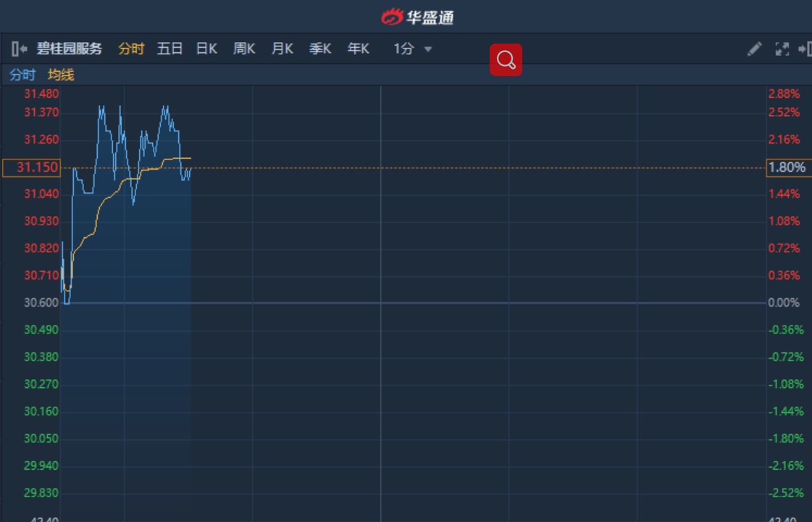Collapse the left panel with the arrow icon
This screenshot has height=522, width=812.
[20, 49]
